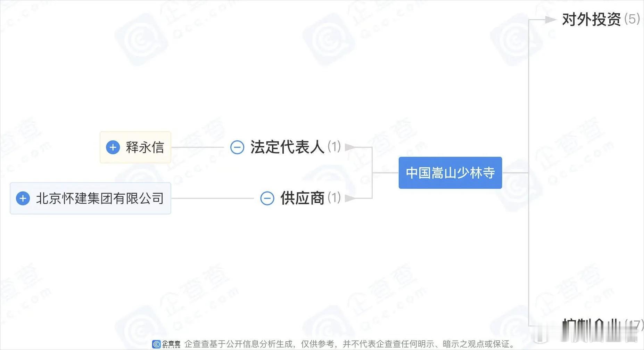Select the 供应商 category label
The height and width of the screenshot is (350, 644).
click(302, 198)
